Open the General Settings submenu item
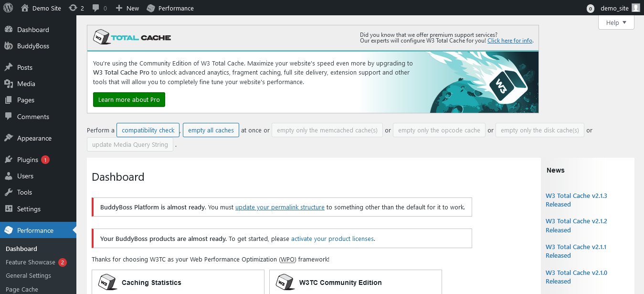Viewport: 644px width, 294px height. pyautogui.click(x=28, y=275)
